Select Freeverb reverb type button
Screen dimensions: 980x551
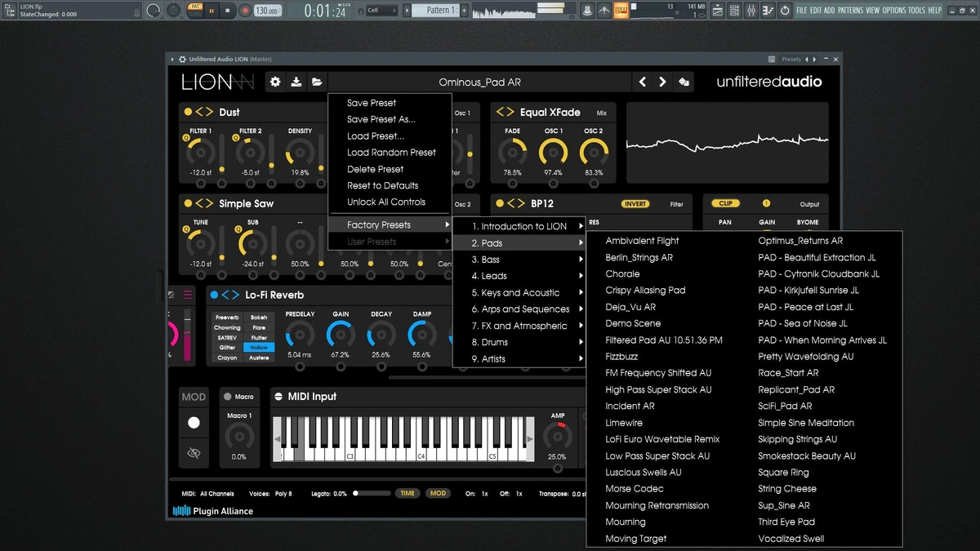[227, 317]
